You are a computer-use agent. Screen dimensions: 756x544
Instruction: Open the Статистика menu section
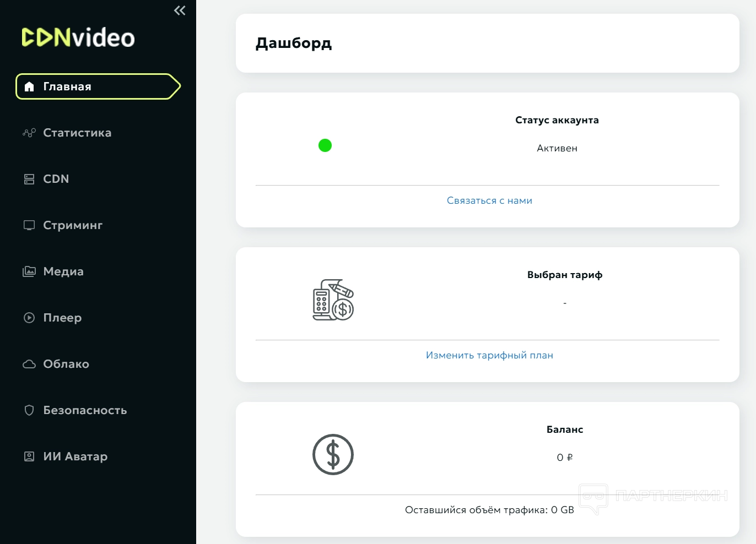(77, 133)
